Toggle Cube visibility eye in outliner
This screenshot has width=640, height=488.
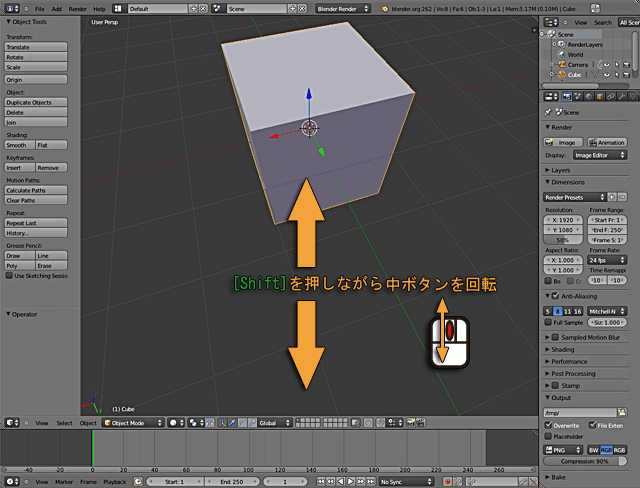pos(604,75)
